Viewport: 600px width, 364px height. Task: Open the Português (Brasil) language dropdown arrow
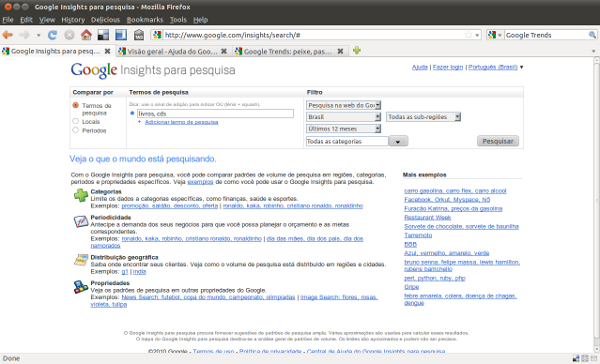521,67
